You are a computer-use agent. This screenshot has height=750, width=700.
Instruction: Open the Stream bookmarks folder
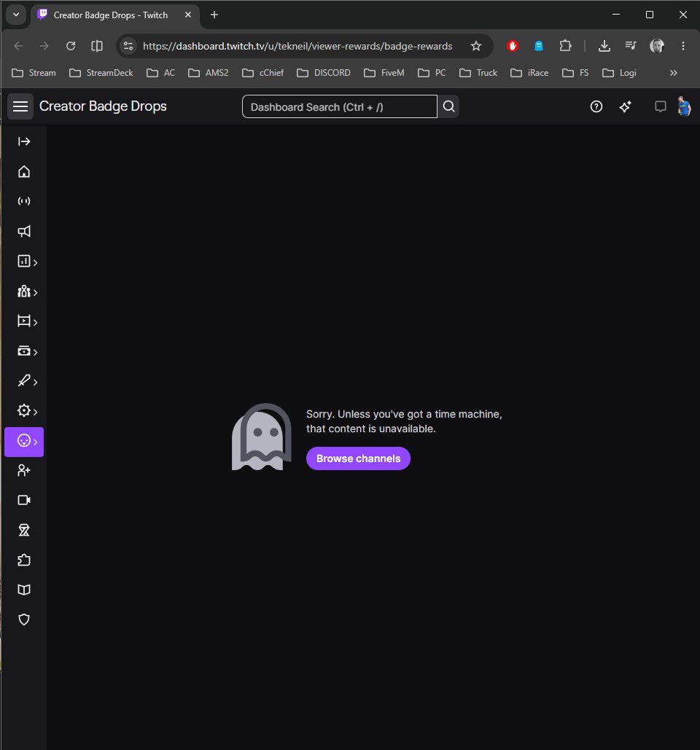click(34, 73)
